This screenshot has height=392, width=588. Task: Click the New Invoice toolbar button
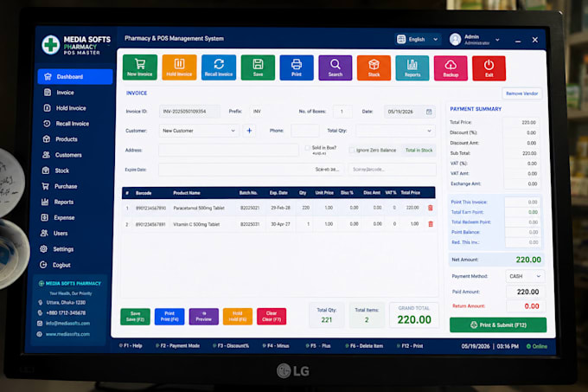coord(140,67)
